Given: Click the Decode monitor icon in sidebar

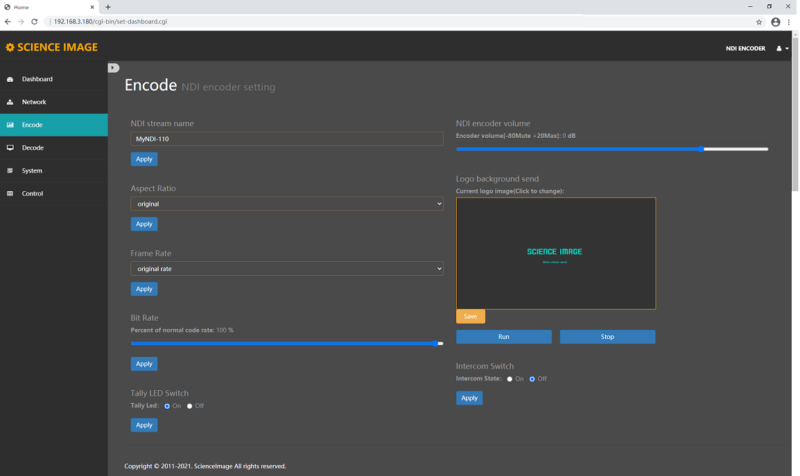Looking at the screenshot, I should (10, 148).
